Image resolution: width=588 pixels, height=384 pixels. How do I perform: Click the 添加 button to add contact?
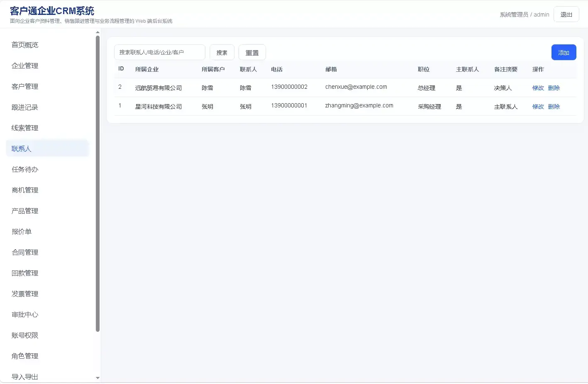564,52
